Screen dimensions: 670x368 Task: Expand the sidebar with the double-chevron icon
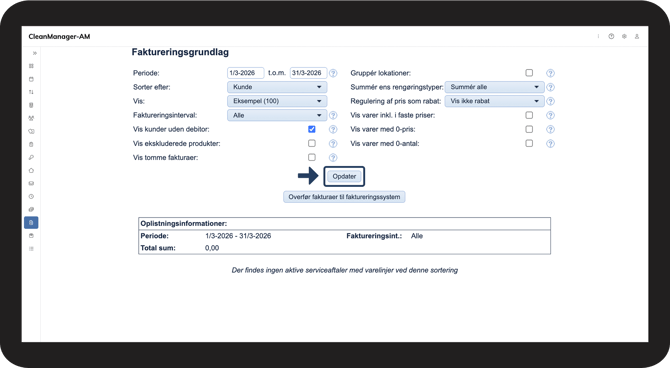coord(35,53)
